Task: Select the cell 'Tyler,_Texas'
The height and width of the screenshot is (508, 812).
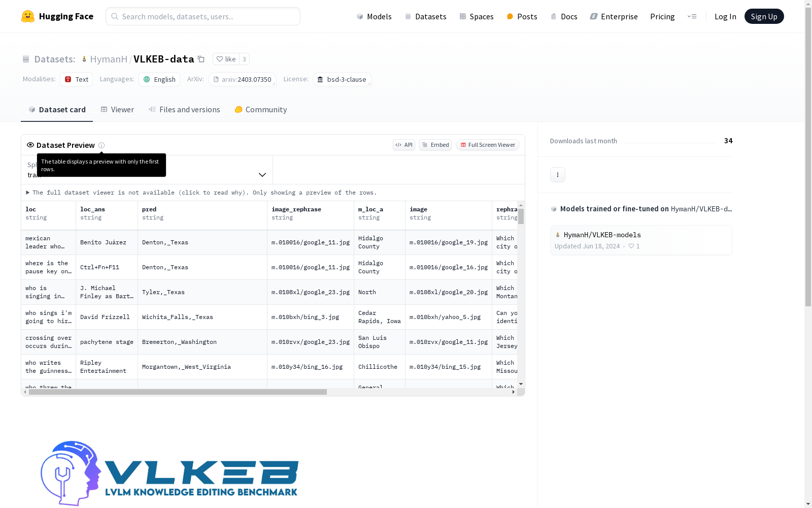Action: [202, 292]
